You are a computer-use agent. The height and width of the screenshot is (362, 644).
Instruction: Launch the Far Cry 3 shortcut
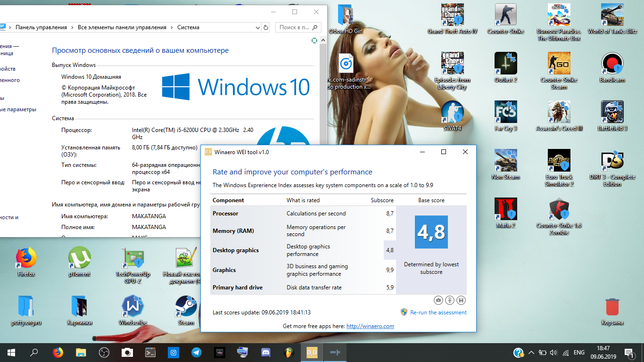pos(505,116)
